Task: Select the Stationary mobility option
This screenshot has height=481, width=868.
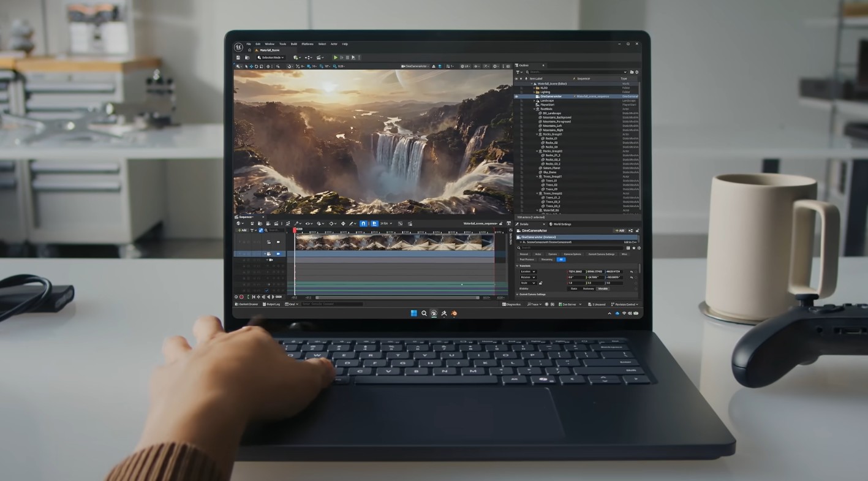Action: click(x=588, y=289)
